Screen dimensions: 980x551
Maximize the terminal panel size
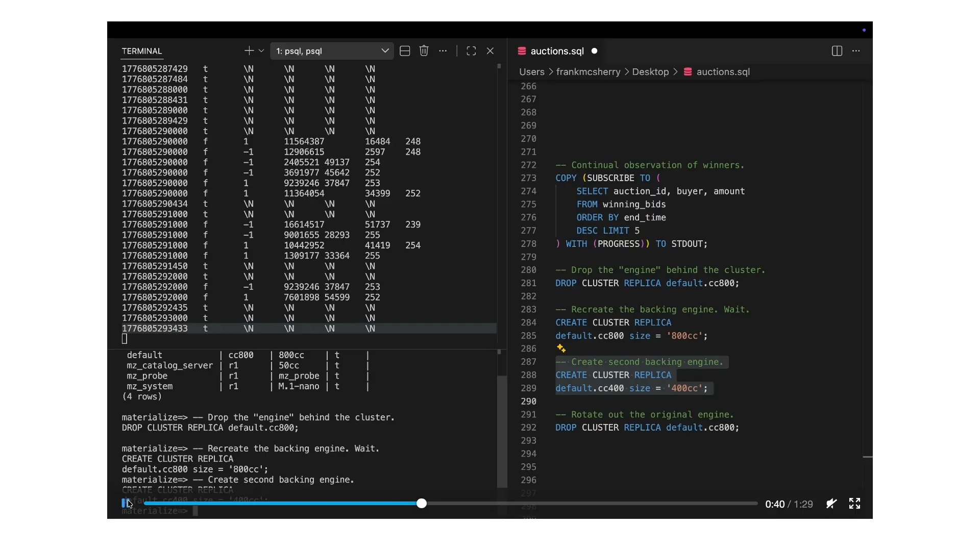(x=471, y=51)
